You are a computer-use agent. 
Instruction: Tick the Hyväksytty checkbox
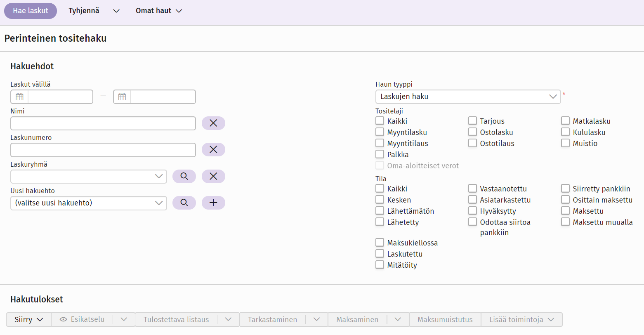pyautogui.click(x=473, y=211)
